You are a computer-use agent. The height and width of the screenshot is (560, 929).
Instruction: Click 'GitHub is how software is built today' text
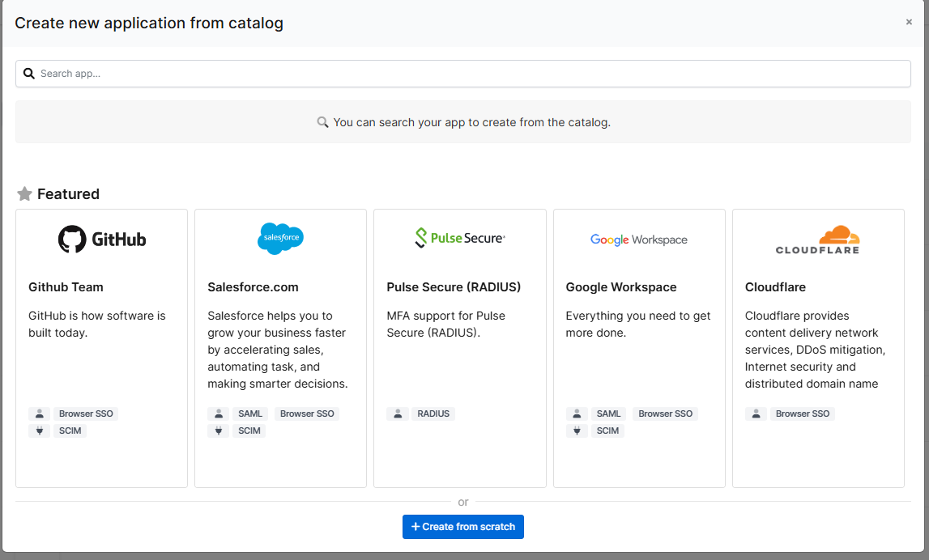point(97,325)
